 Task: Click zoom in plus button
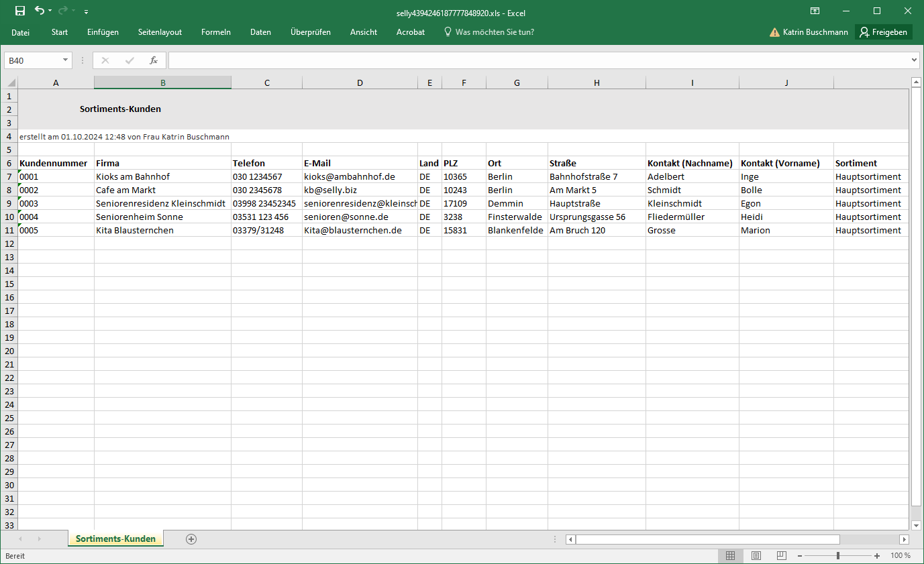click(x=877, y=555)
